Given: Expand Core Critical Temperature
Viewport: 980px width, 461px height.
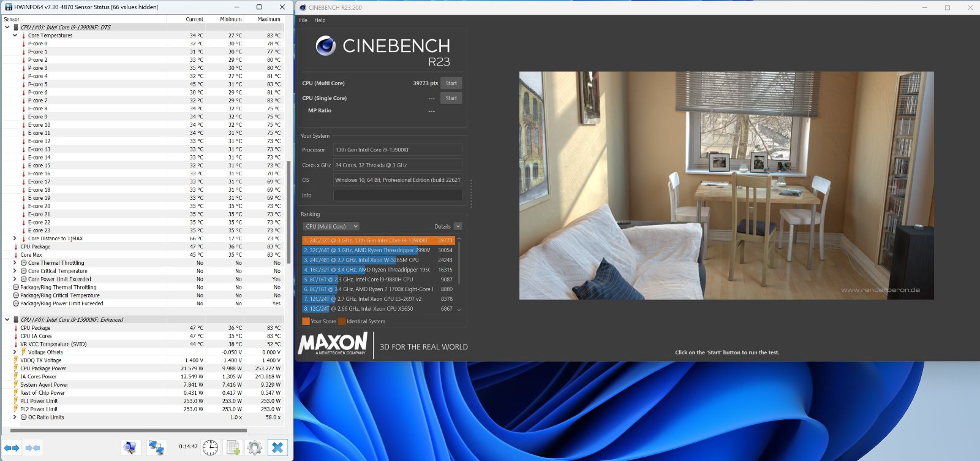Looking at the screenshot, I should coord(15,271).
